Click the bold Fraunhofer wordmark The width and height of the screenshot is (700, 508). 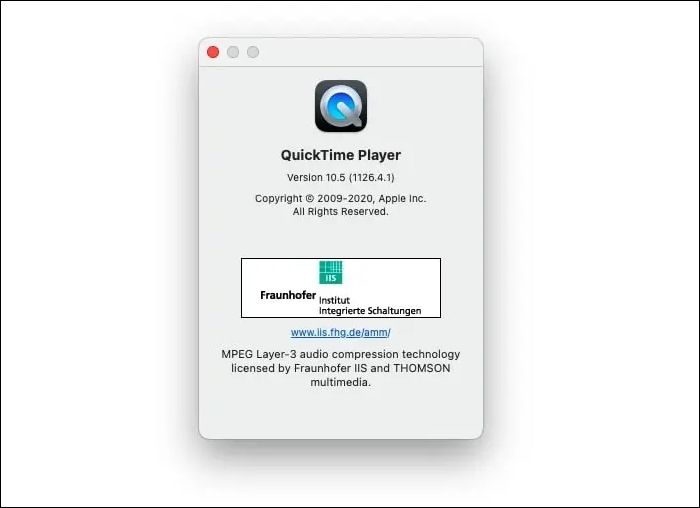[288, 295]
